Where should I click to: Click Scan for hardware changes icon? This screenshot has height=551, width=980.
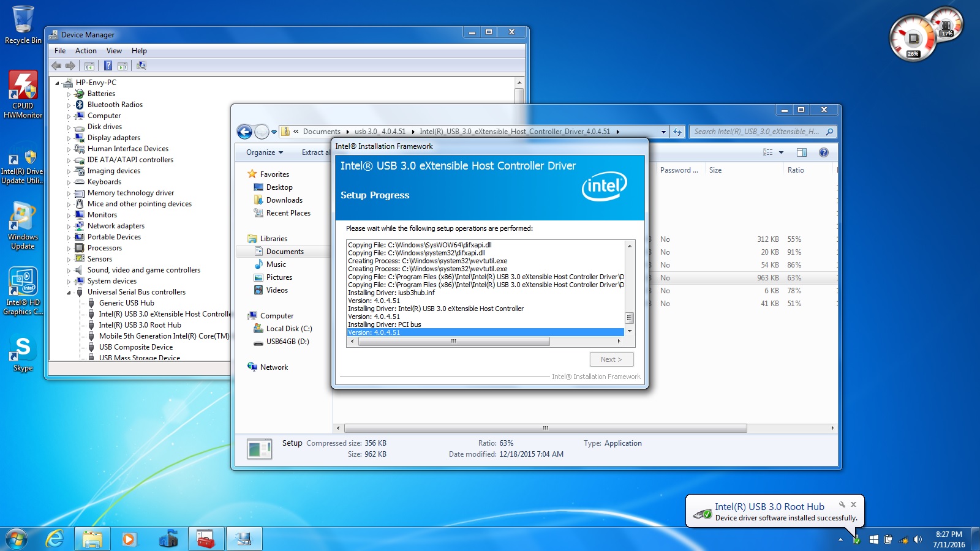[x=141, y=66]
